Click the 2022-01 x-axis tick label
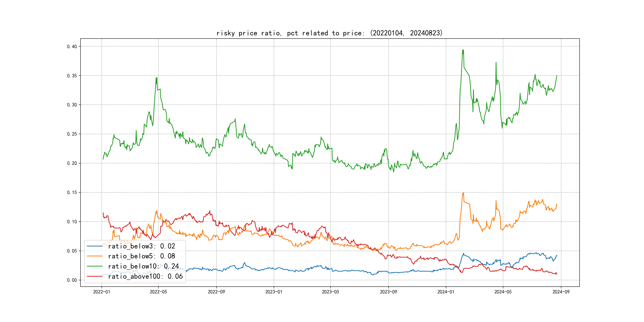Viewport: 644px width, 322px height. point(102,292)
